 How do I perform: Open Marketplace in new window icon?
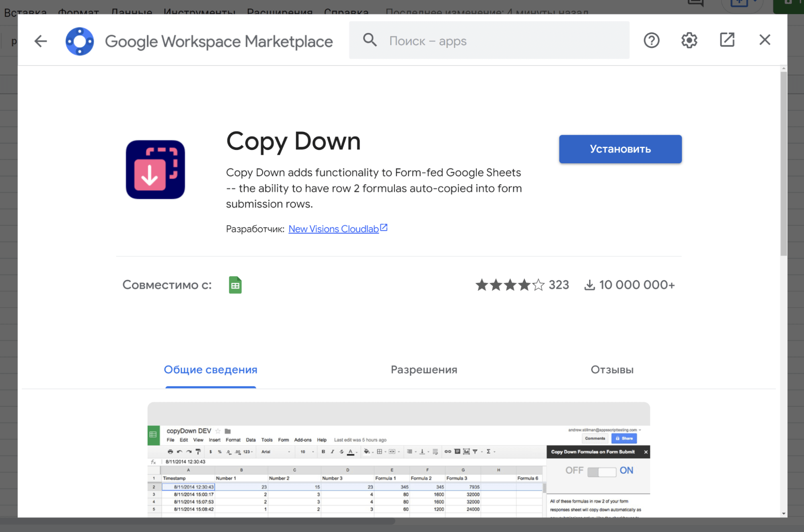727,40
